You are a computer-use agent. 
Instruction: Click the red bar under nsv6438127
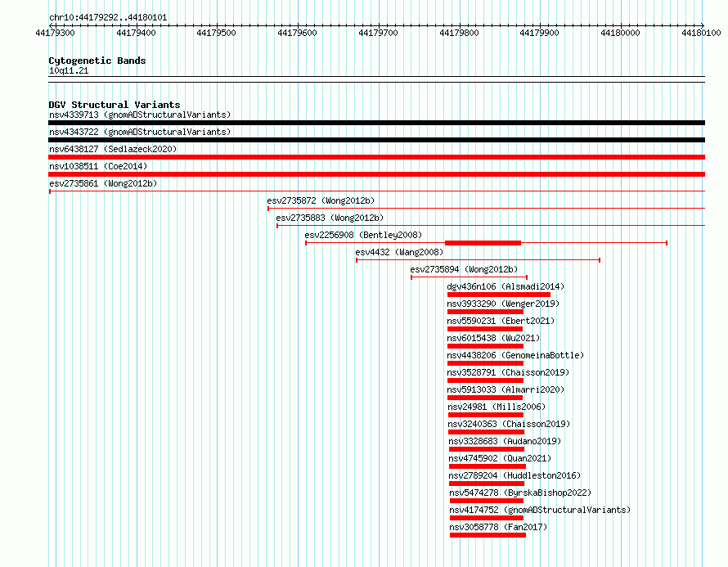point(376,157)
